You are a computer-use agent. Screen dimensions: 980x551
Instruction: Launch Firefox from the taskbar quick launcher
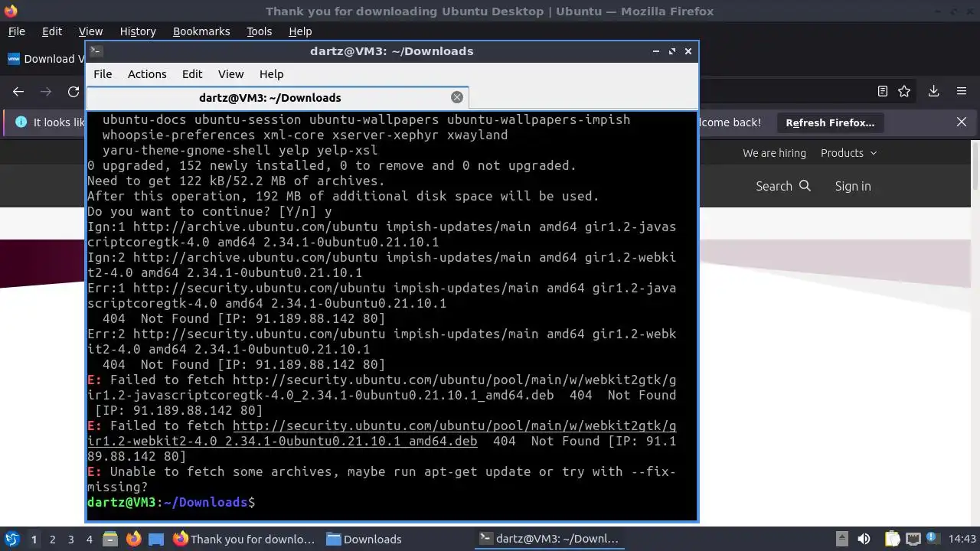(133, 539)
